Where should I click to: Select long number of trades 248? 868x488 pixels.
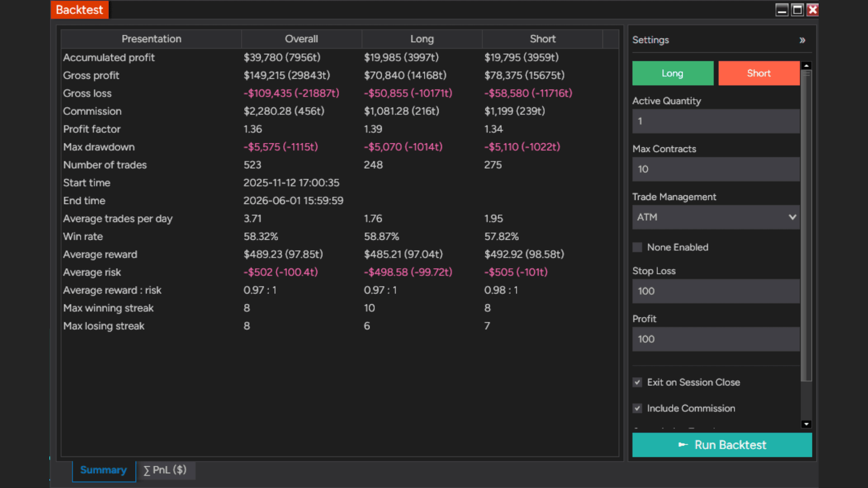coord(373,165)
